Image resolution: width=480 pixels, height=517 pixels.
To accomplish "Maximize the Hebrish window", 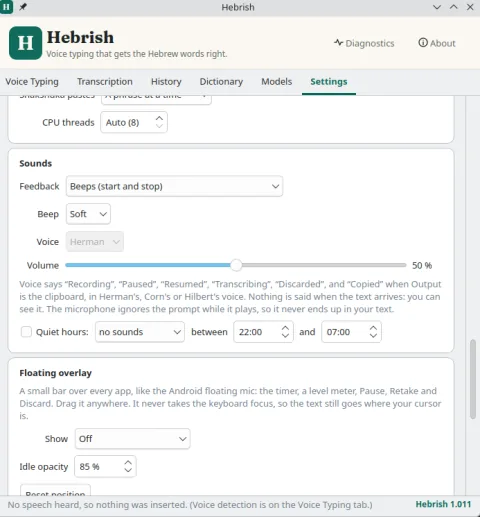I will coord(454,7).
